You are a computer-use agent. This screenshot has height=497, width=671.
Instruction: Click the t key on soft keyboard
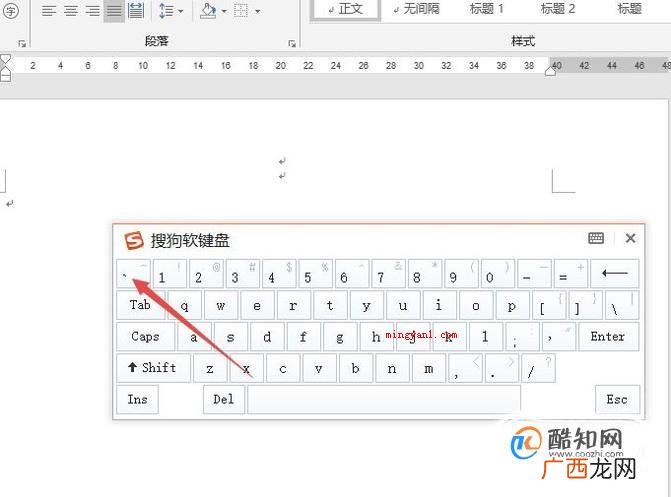pyautogui.click(x=330, y=305)
